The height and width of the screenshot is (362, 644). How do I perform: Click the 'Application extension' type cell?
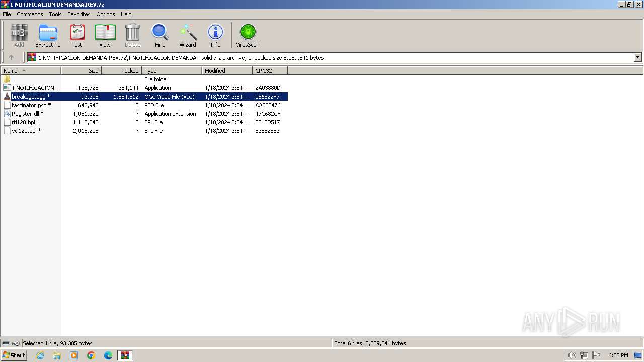tap(170, 114)
